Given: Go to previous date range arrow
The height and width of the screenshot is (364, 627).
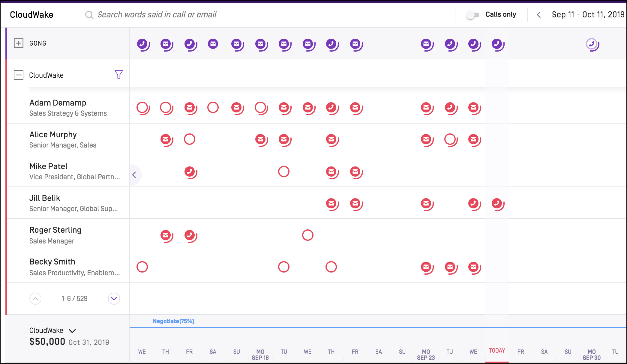Looking at the screenshot, I should click(x=539, y=15).
